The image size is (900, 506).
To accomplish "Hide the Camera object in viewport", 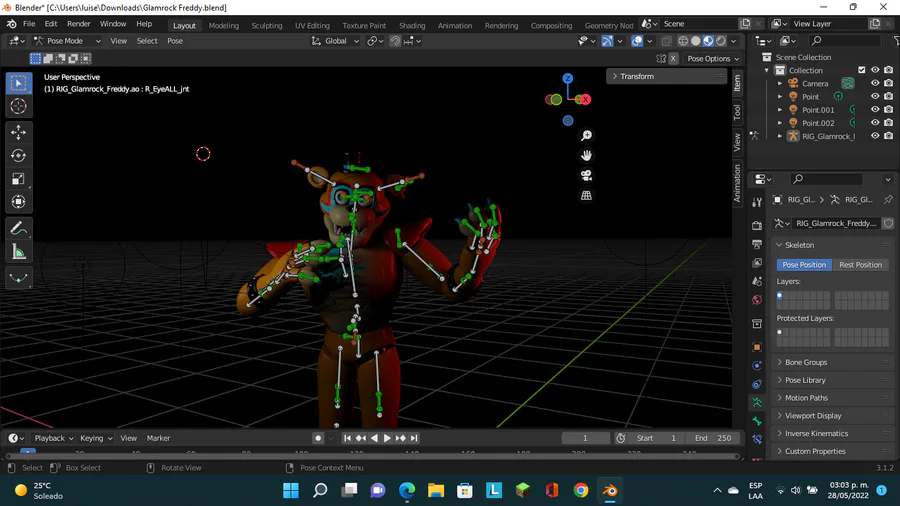I will (875, 83).
